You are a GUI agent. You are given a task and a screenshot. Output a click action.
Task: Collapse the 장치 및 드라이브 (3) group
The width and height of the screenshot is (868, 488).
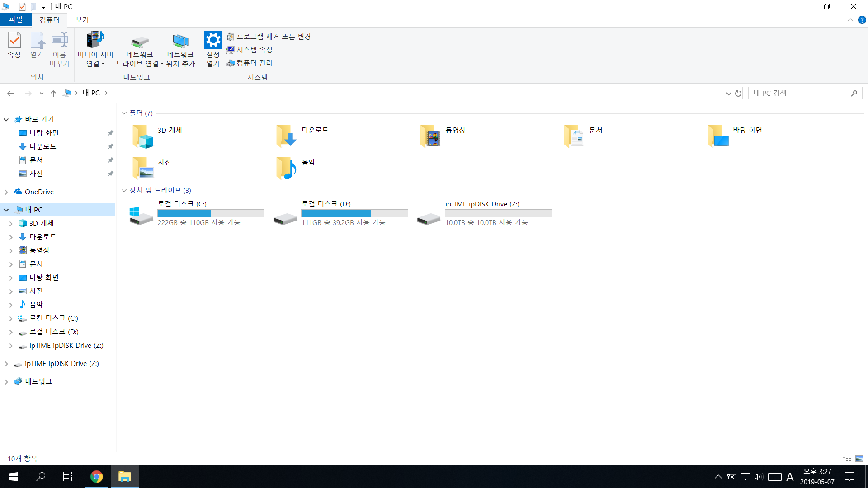click(124, 190)
